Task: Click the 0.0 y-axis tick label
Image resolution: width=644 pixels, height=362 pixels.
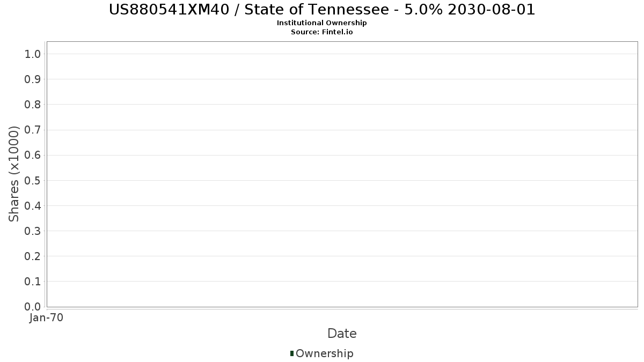Action: click(33, 307)
